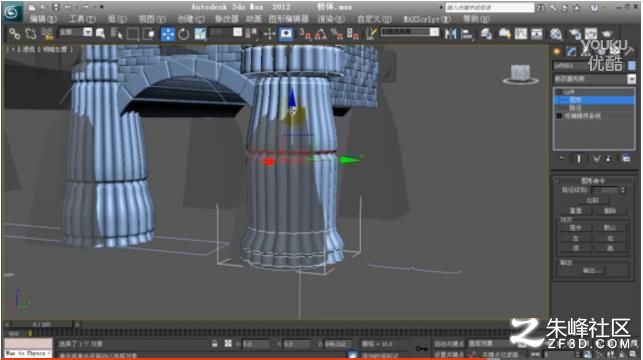Open the selection filter dropdown

point(76,32)
